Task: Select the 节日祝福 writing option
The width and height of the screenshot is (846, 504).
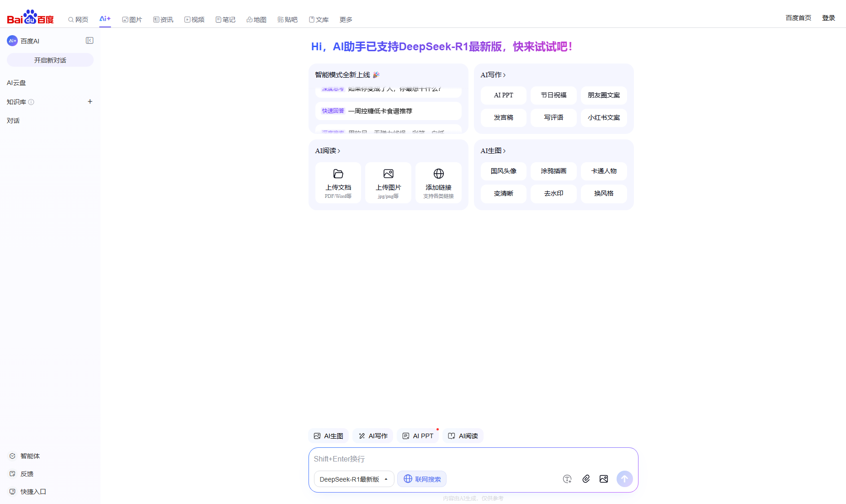Action: coord(553,95)
